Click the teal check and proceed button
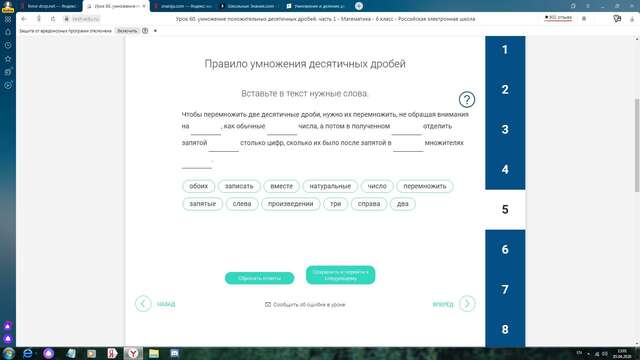This screenshot has height=360, width=640. tap(340, 275)
